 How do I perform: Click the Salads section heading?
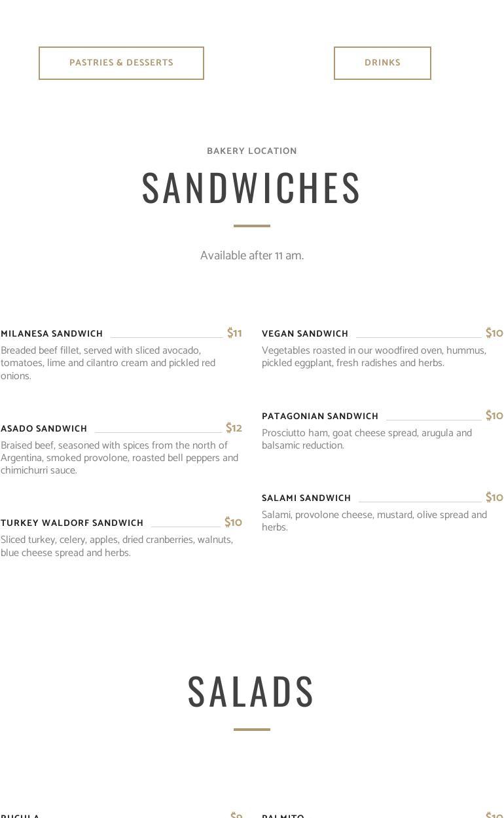point(252,691)
